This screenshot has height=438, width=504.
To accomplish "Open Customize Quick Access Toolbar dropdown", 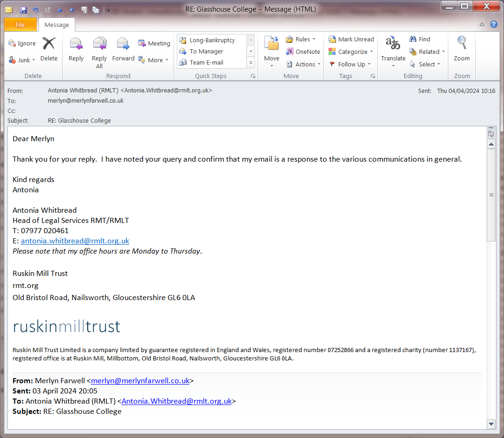I will 108,11.
